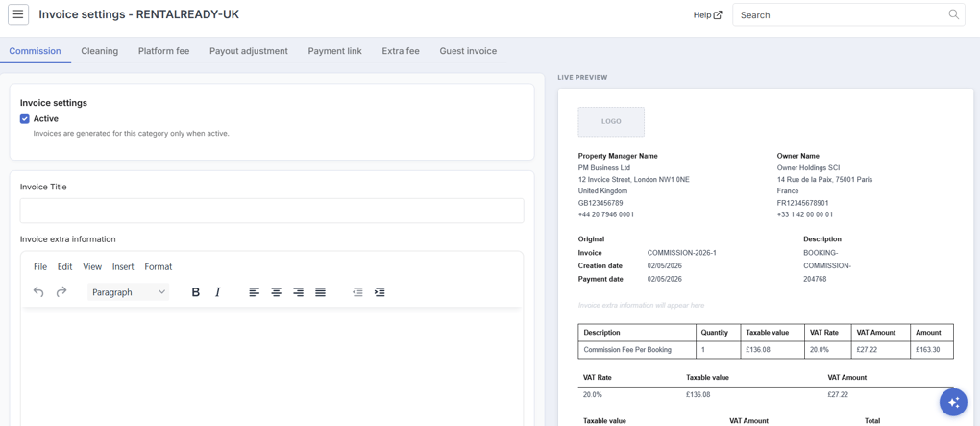Click the LIVE PREVIEW label
This screenshot has width=980, height=426.
(582, 78)
